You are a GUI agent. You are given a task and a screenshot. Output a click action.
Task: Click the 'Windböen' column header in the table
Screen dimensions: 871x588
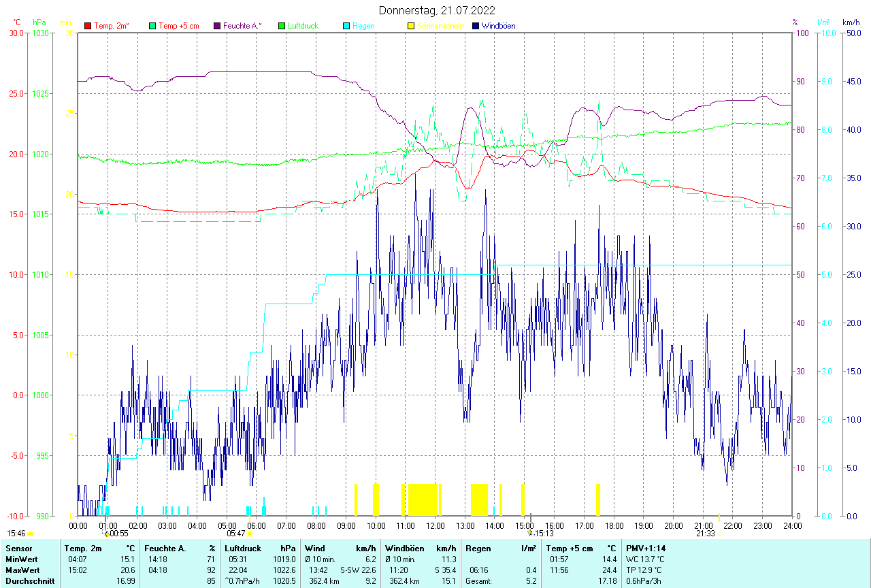point(406,548)
